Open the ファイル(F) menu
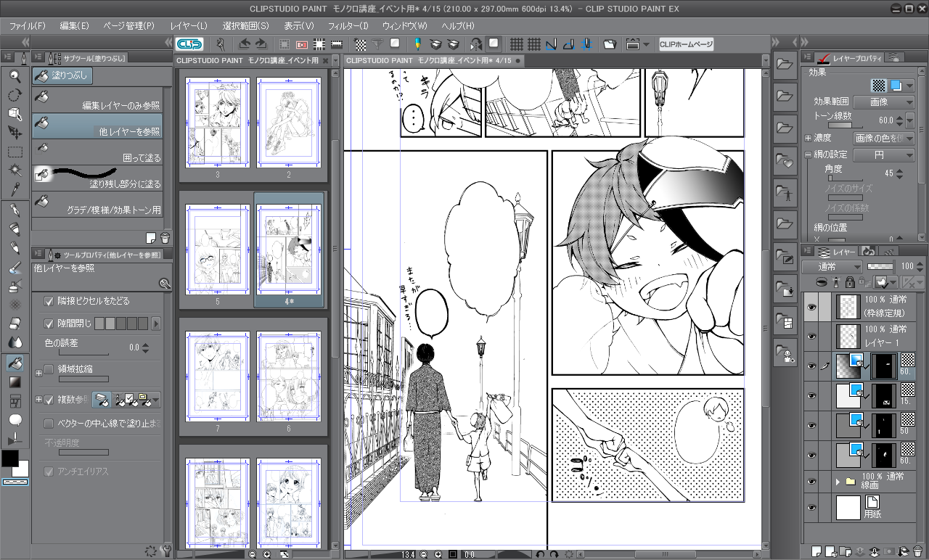Image resolution: width=929 pixels, height=560 pixels. coord(28,25)
